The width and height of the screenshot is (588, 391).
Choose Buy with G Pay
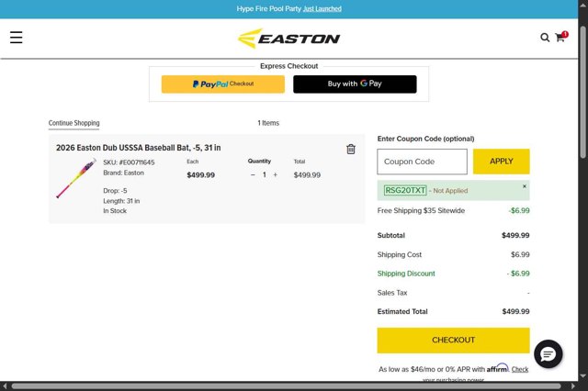pos(355,84)
